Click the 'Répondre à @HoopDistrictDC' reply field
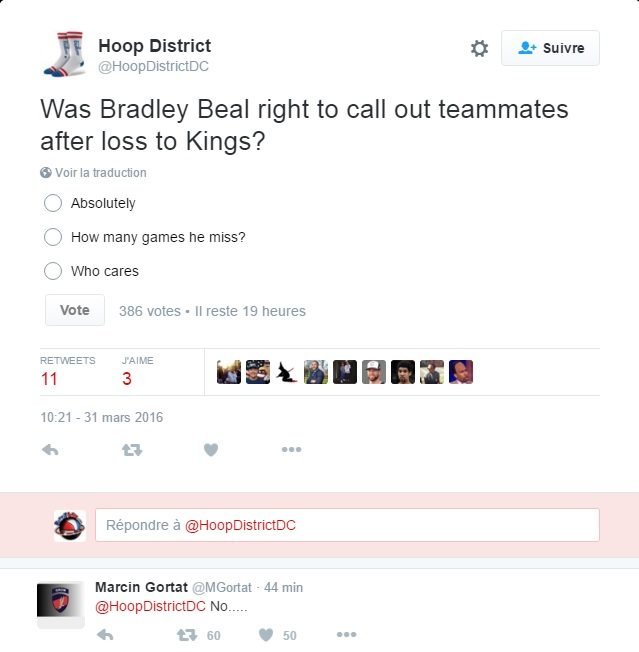Screen dimensions: 639x652 (347, 525)
